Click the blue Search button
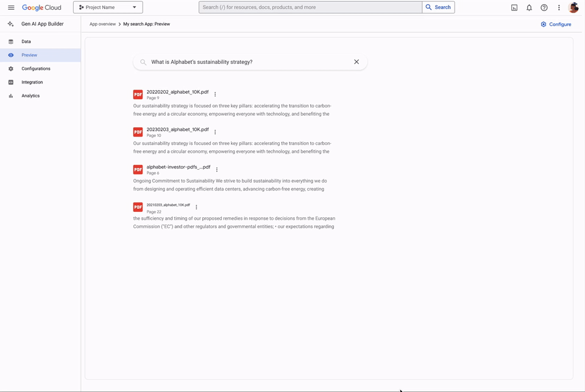The image size is (585, 392). pos(438,7)
